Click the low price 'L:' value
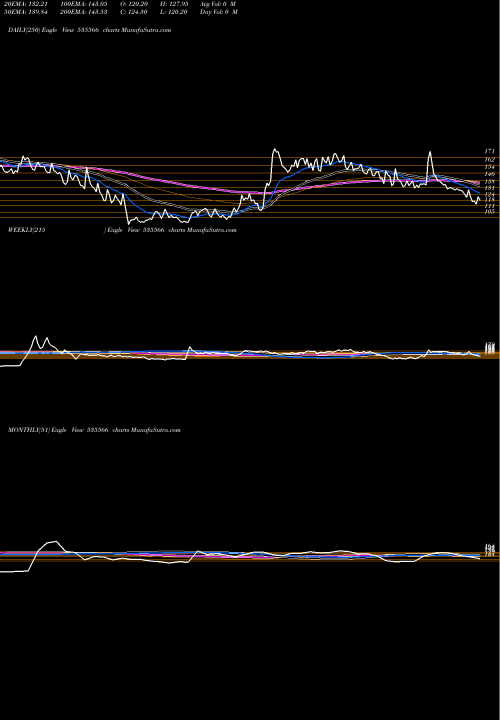The height and width of the screenshot is (720, 500). [x=174, y=12]
